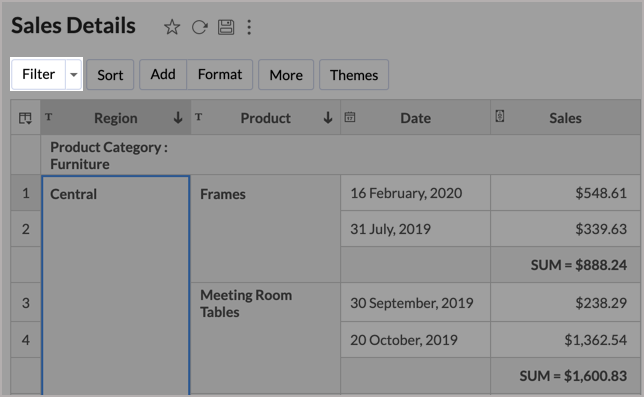Select the Date column header
644x397 pixels.
(x=415, y=118)
